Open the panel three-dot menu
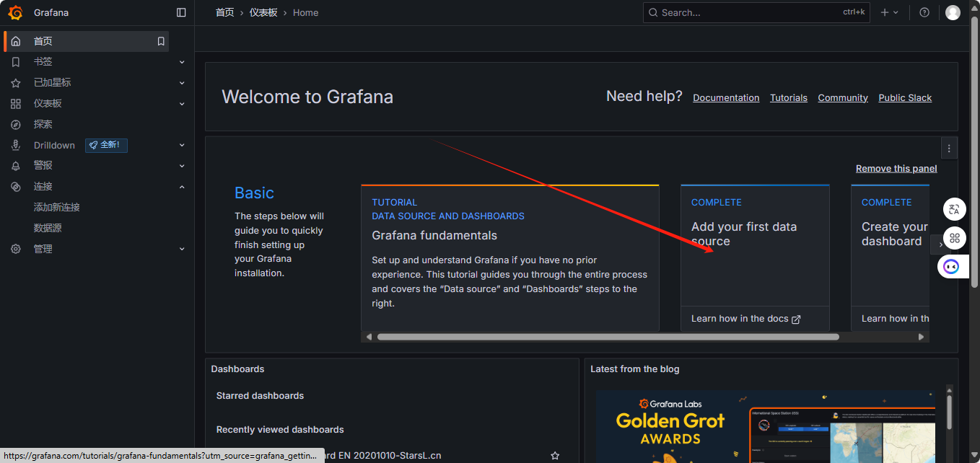 949,149
